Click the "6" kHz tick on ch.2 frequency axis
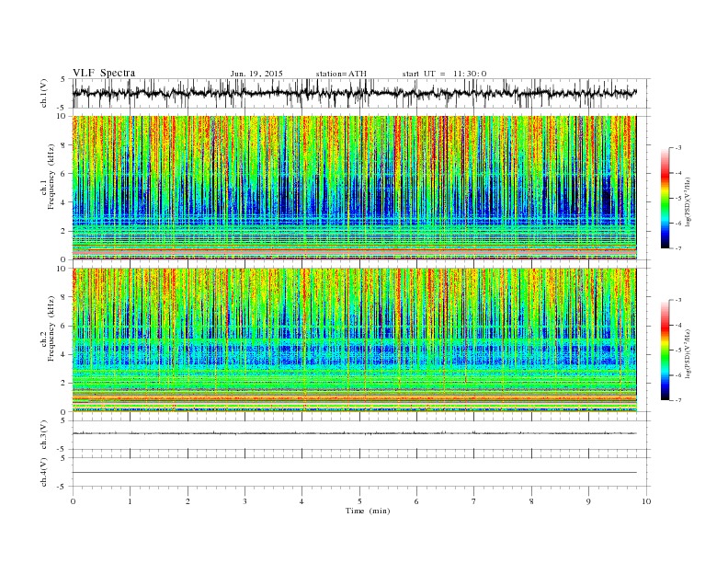728x563 pixels. coord(63,326)
